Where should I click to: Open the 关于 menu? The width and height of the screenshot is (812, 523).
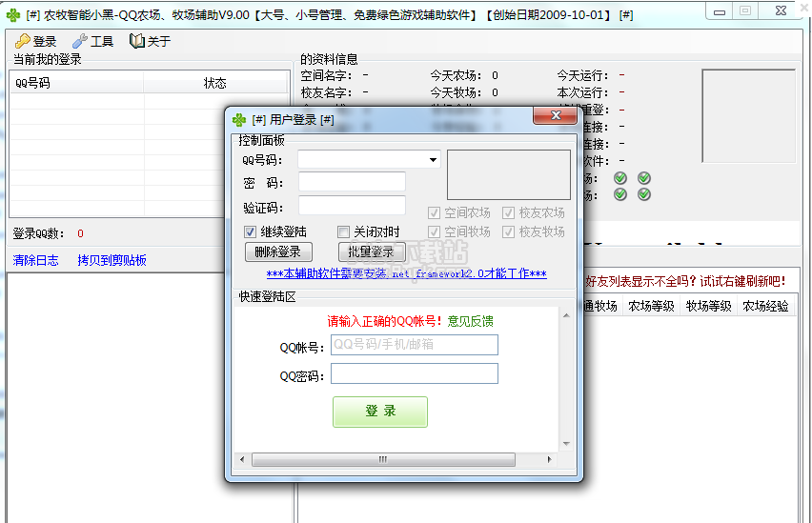(x=150, y=41)
